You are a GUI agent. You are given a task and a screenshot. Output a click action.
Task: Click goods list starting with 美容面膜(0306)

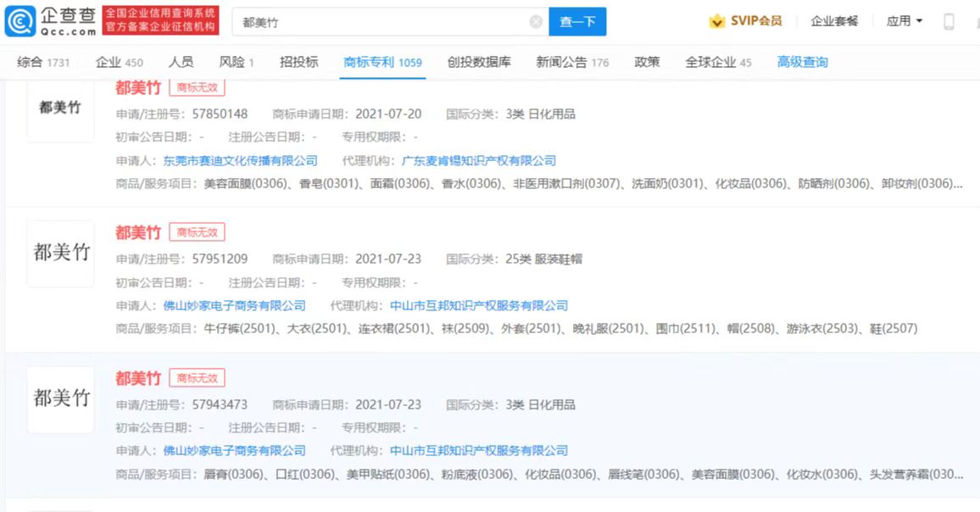[x=582, y=184]
